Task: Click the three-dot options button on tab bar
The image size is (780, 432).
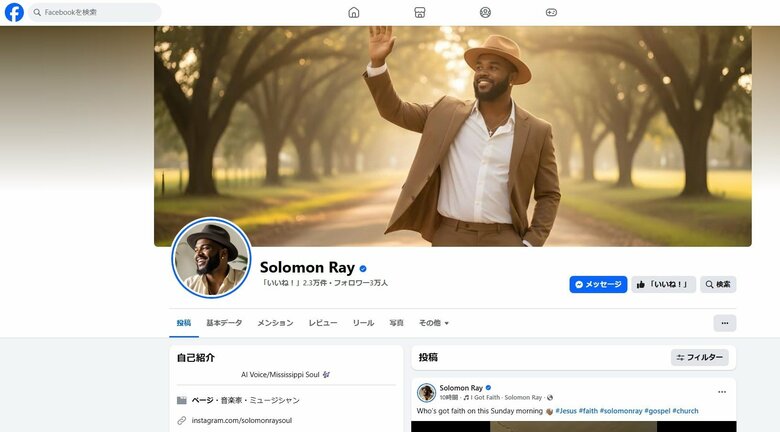Action: [x=725, y=323]
